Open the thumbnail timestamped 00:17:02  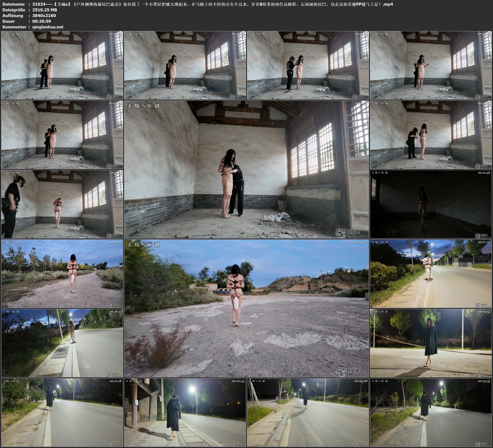tap(431, 274)
